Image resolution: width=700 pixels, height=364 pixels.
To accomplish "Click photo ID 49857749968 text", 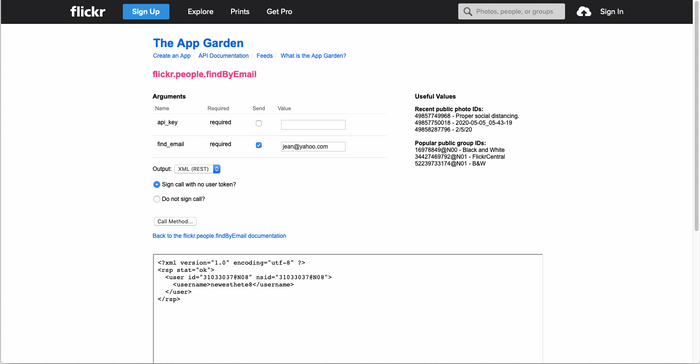I will pyautogui.click(x=467, y=116).
